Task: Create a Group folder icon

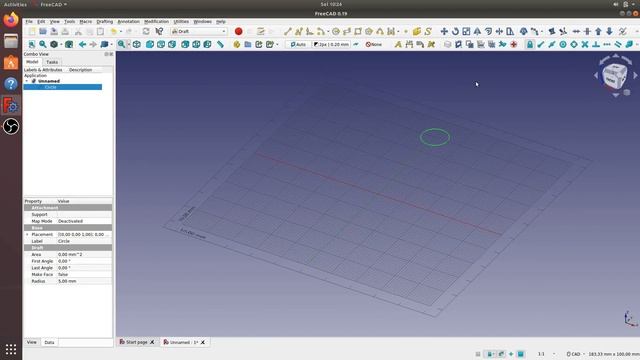Action: (x=248, y=44)
